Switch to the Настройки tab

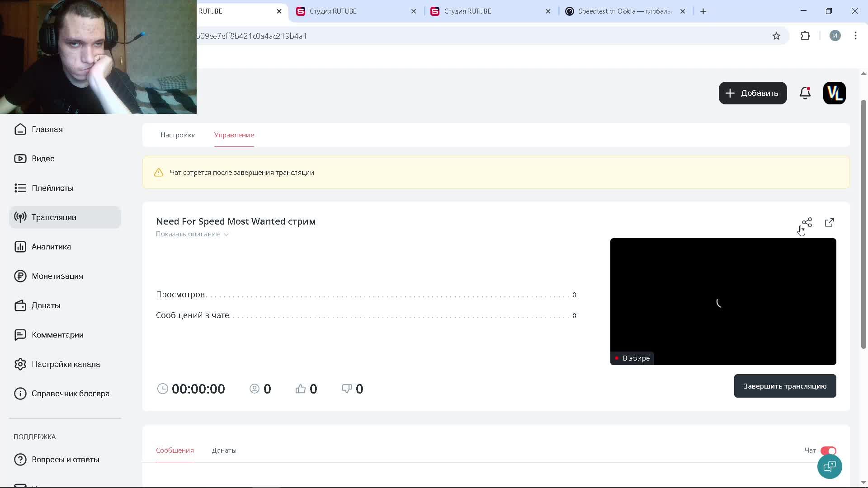click(178, 135)
